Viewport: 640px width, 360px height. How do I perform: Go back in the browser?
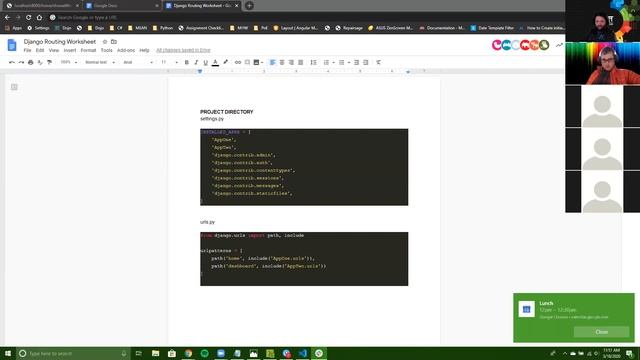pos(7,17)
